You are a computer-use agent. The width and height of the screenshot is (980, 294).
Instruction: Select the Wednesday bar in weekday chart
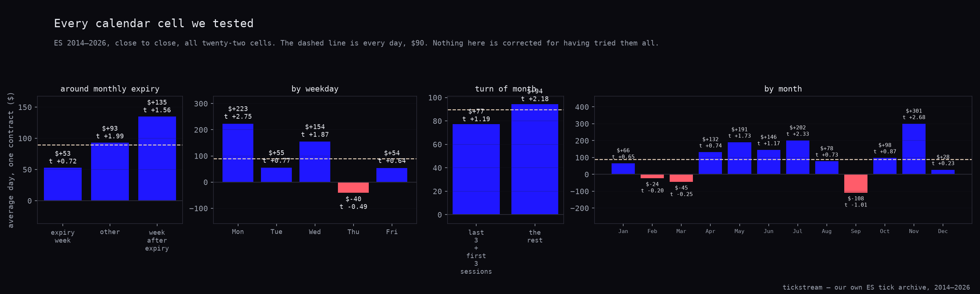click(315, 162)
